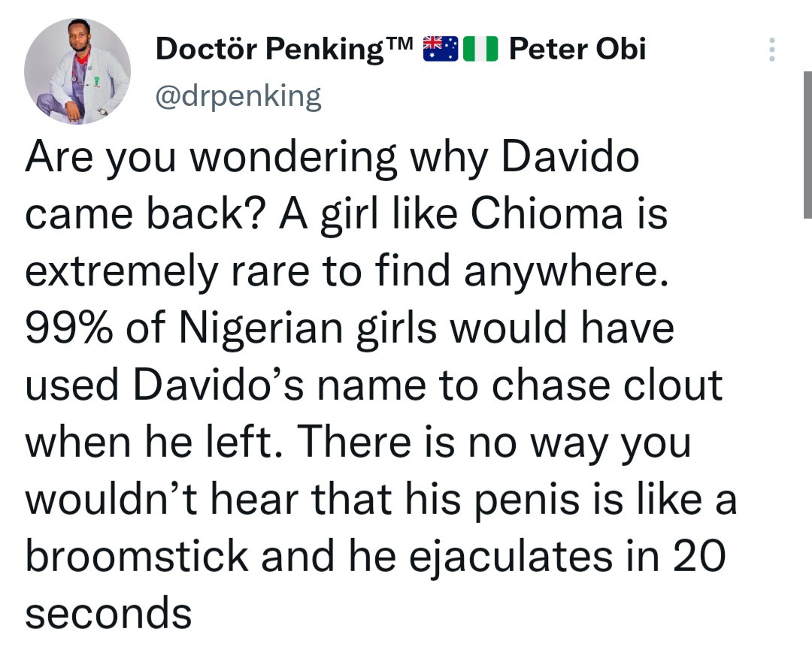The width and height of the screenshot is (812, 647).
Task: Click "99%" in the tweet text
Action: pyautogui.click(x=74, y=328)
